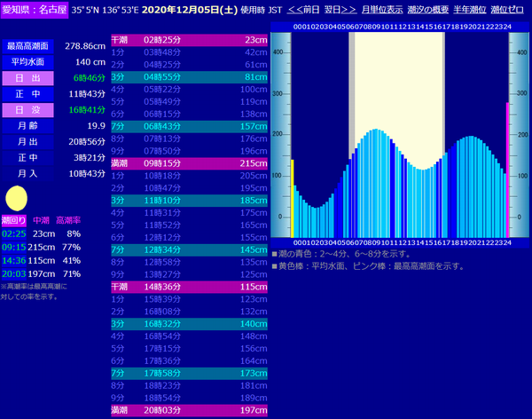Go to previous day link <<前日

[x=303, y=10]
